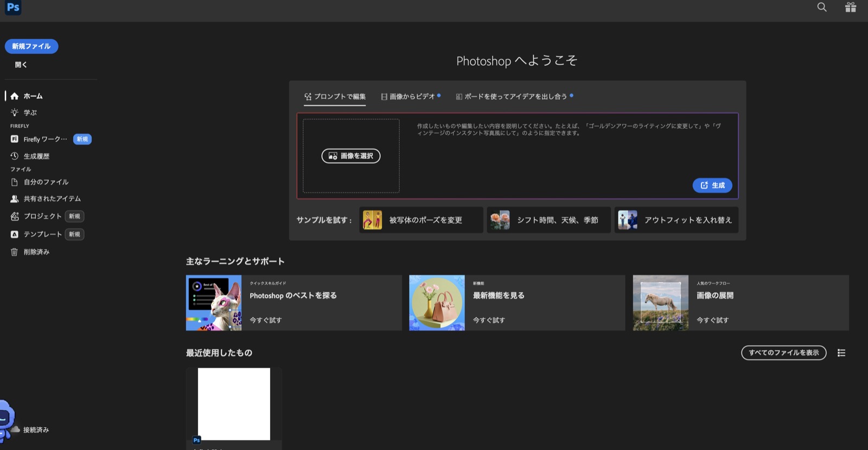The height and width of the screenshot is (450, 868).
Task: Switch recent files to list view icon
Action: pos(841,353)
